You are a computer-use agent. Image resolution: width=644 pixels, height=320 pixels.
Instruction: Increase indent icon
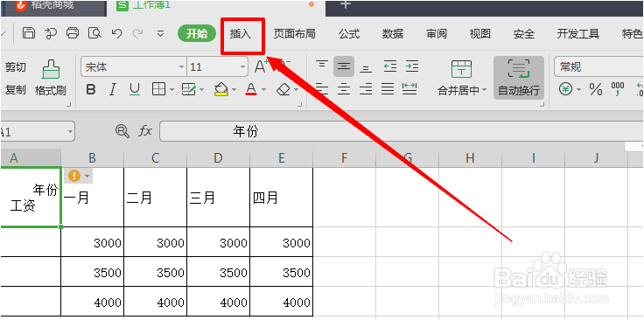[x=412, y=66]
